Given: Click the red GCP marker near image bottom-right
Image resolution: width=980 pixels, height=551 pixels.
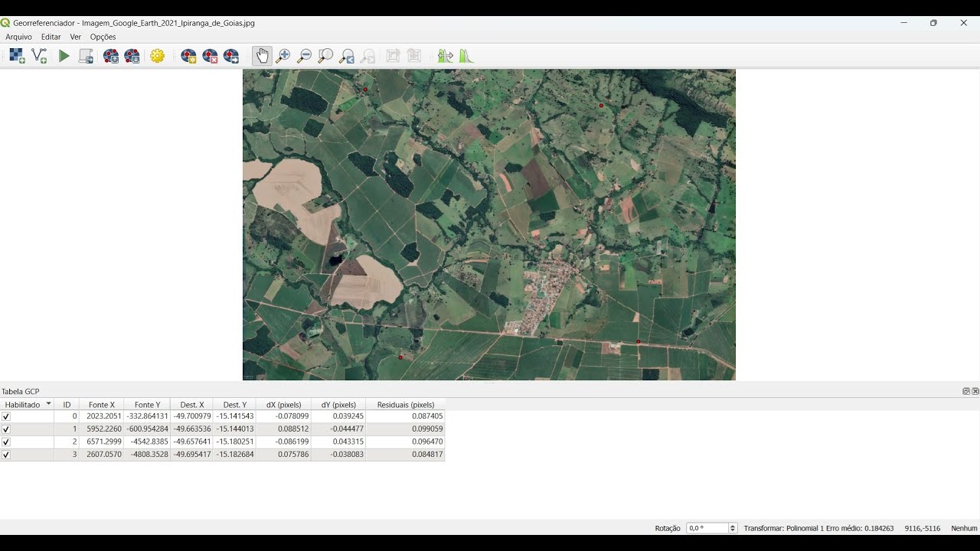Looking at the screenshot, I should pyautogui.click(x=639, y=341).
